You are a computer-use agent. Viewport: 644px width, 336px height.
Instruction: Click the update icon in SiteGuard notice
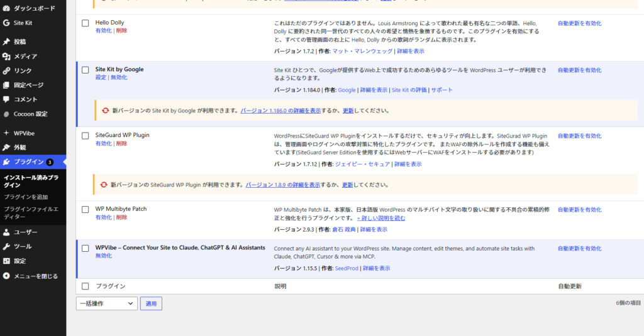click(104, 185)
